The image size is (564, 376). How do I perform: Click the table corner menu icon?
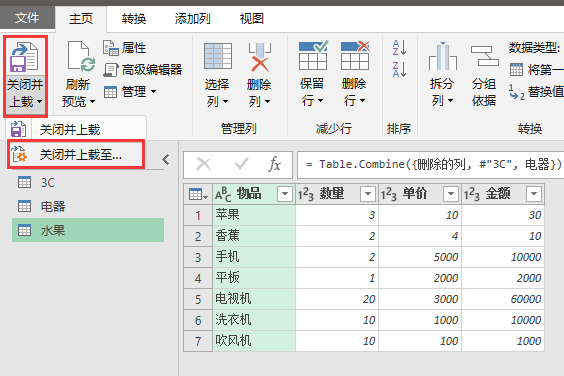point(198,194)
